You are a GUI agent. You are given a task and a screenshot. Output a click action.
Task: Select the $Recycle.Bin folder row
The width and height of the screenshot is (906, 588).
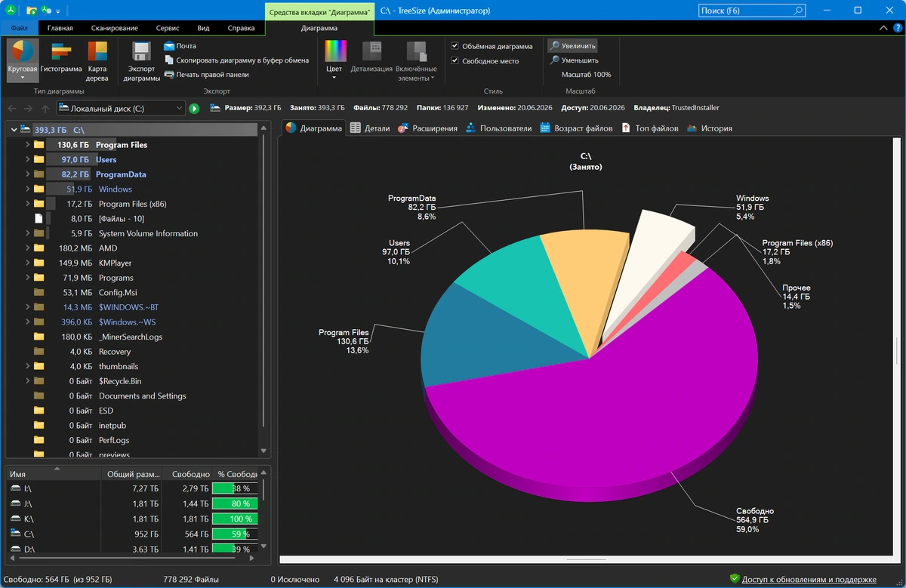[134, 381]
